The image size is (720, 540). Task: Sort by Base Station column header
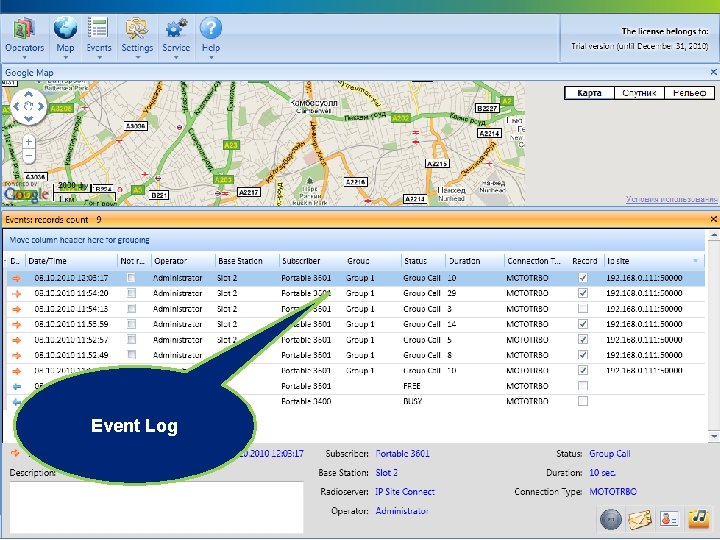coord(247,261)
